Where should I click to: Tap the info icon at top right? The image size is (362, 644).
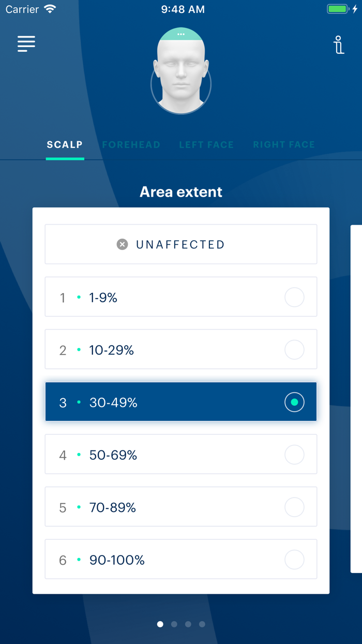click(x=339, y=46)
